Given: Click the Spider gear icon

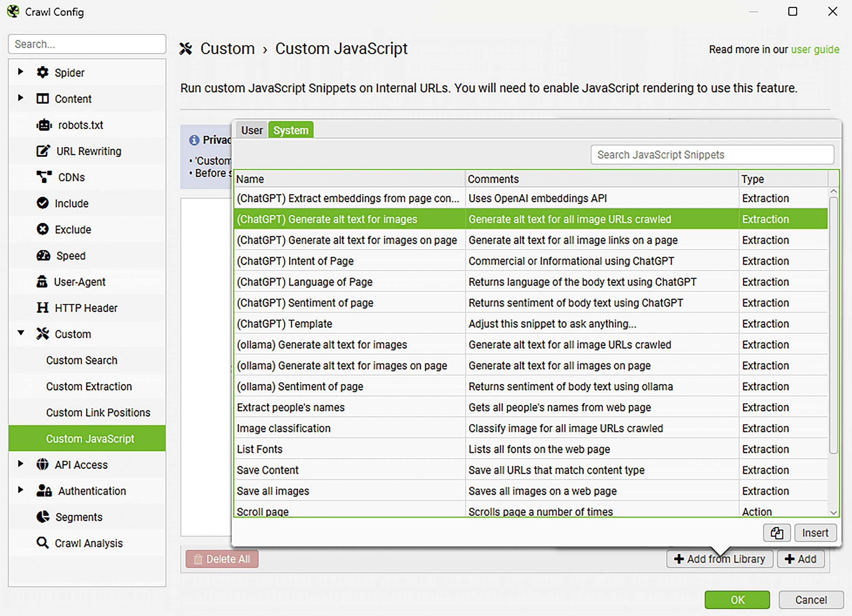Looking at the screenshot, I should [x=43, y=72].
